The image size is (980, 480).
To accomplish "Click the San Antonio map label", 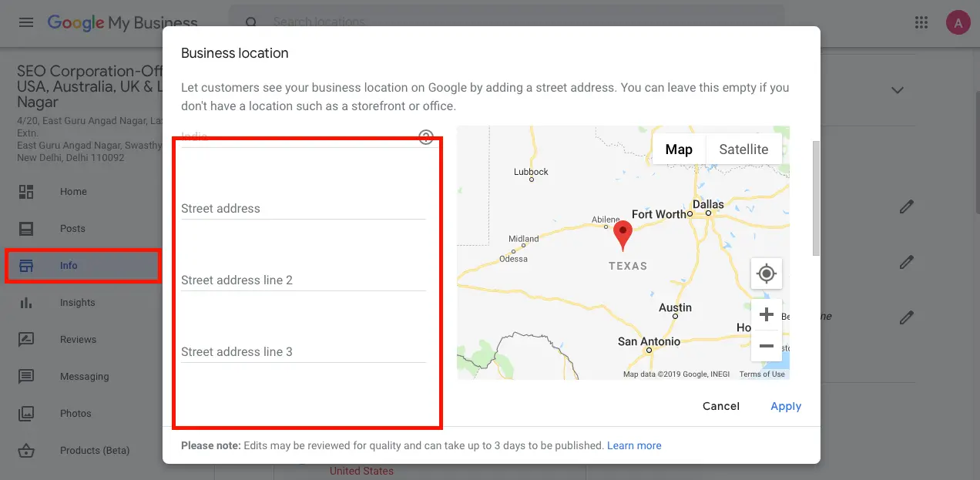I will (649, 341).
